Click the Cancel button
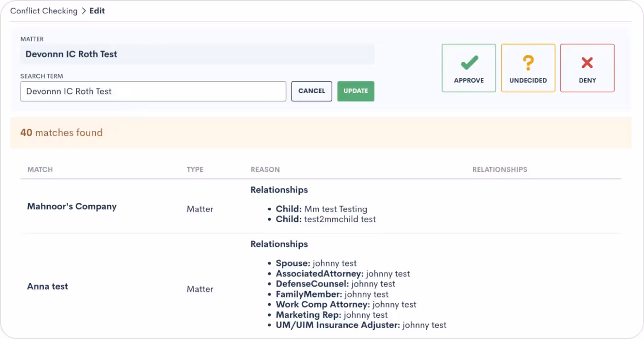Viewport: 644px width, 339px height. 311,91
